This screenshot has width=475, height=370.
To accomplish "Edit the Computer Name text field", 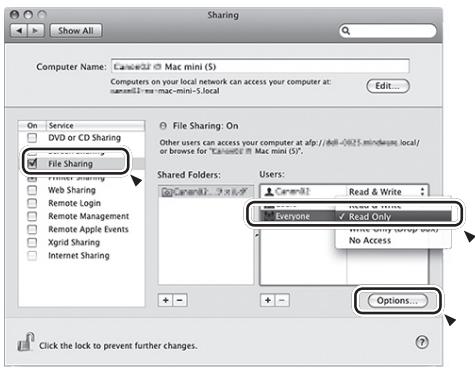I will [x=260, y=66].
